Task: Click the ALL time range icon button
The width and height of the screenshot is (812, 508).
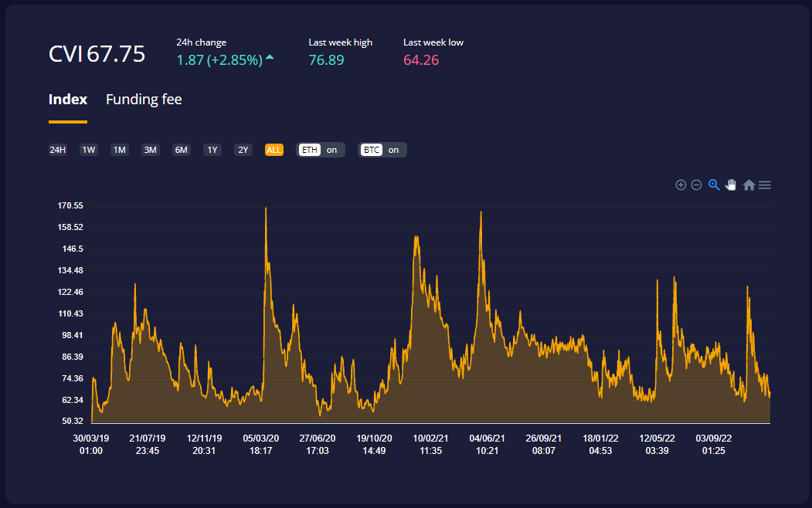Action: point(274,150)
